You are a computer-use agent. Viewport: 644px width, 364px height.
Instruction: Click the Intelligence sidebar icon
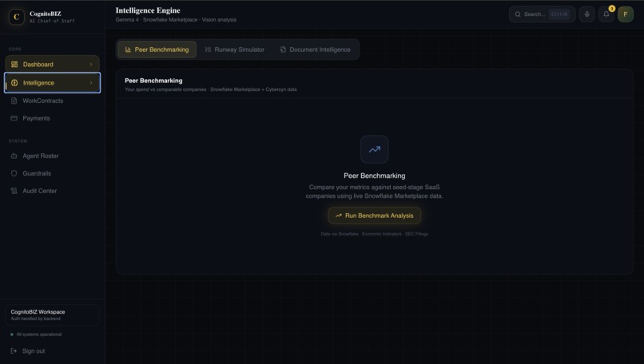[x=14, y=82]
